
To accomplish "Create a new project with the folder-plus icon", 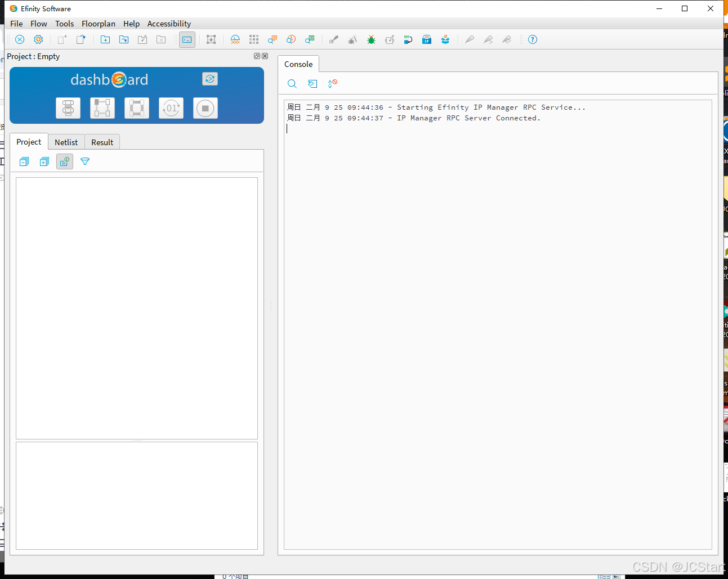I will (x=105, y=39).
